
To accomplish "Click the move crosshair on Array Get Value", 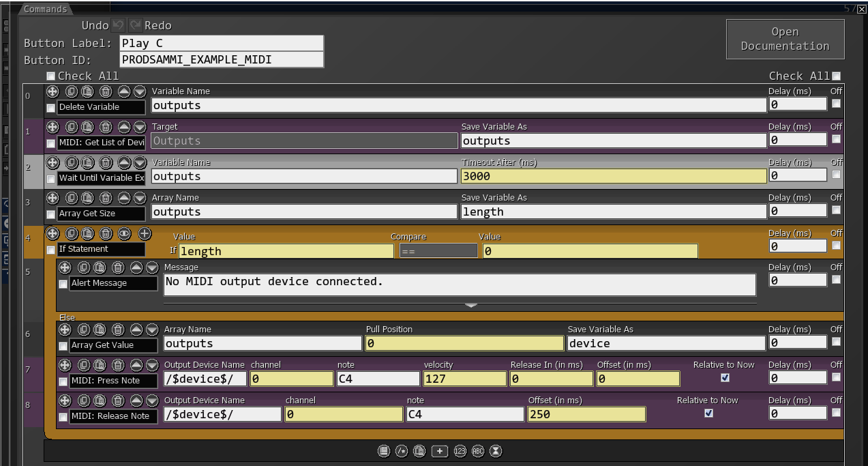I will pyautogui.click(x=65, y=330).
